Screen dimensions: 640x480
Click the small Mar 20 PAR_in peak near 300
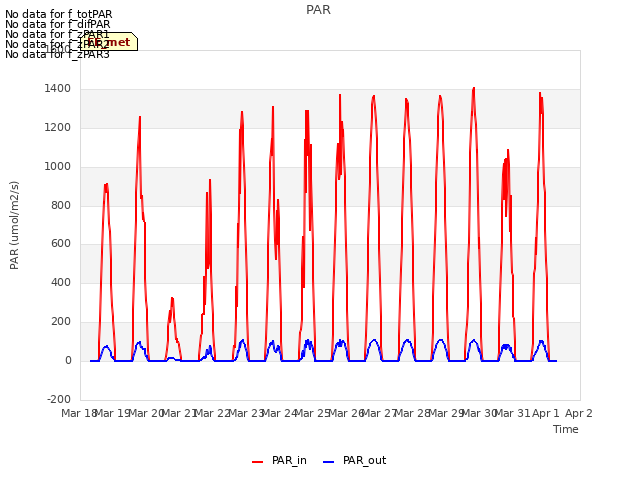(x=172, y=300)
